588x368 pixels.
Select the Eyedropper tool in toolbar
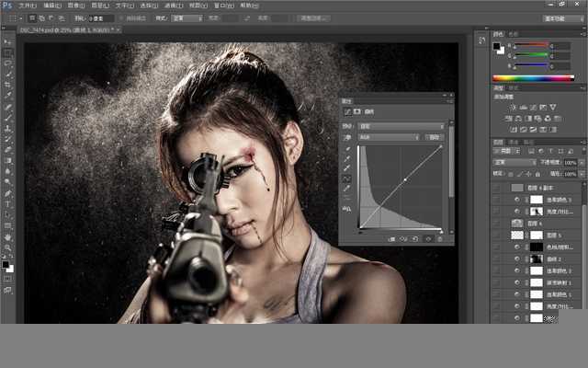pos(7,96)
